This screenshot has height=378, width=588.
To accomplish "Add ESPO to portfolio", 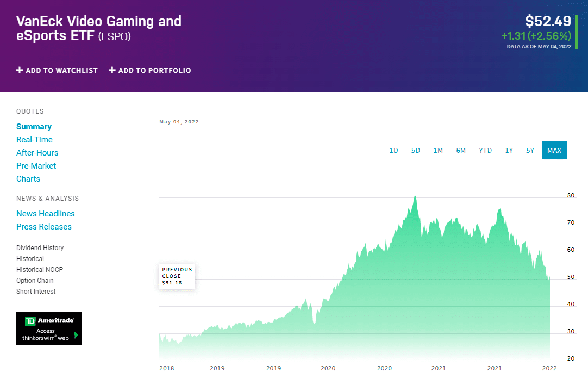I will (x=149, y=70).
